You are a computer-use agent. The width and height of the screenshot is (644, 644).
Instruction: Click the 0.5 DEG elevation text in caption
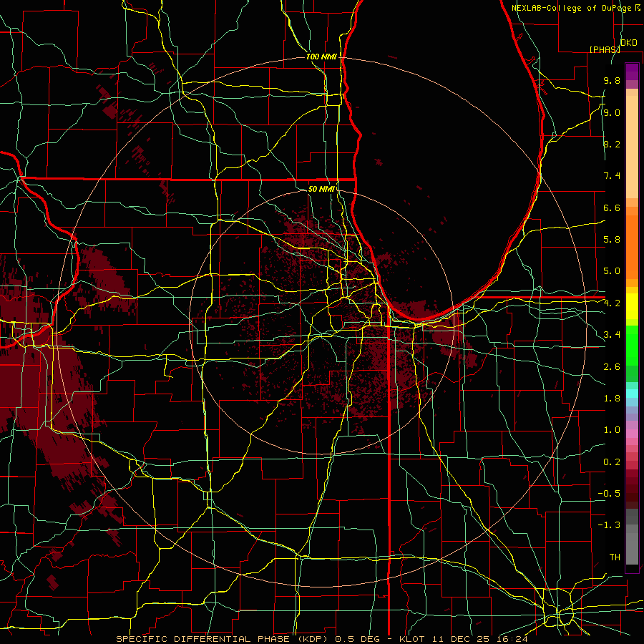(x=358, y=639)
